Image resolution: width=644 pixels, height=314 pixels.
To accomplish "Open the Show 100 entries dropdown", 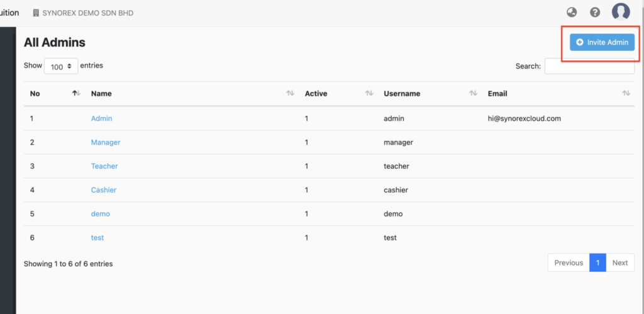I will click(61, 66).
